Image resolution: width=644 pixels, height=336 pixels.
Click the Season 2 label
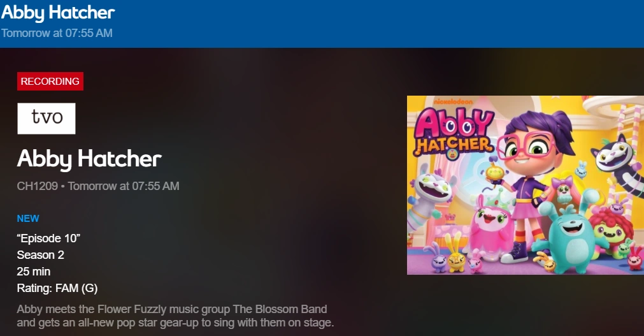pyautogui.click(x=40, y=255)
